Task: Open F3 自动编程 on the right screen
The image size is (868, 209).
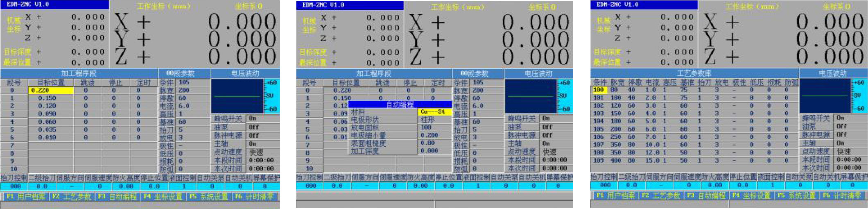Action: (x=706, y=195)
